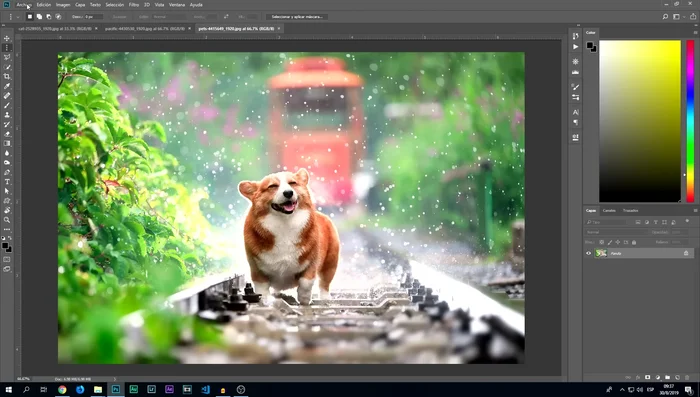Click the feather value input field
Image resolution: width=700 pixels, height=397 pixels.
[94, 17]
